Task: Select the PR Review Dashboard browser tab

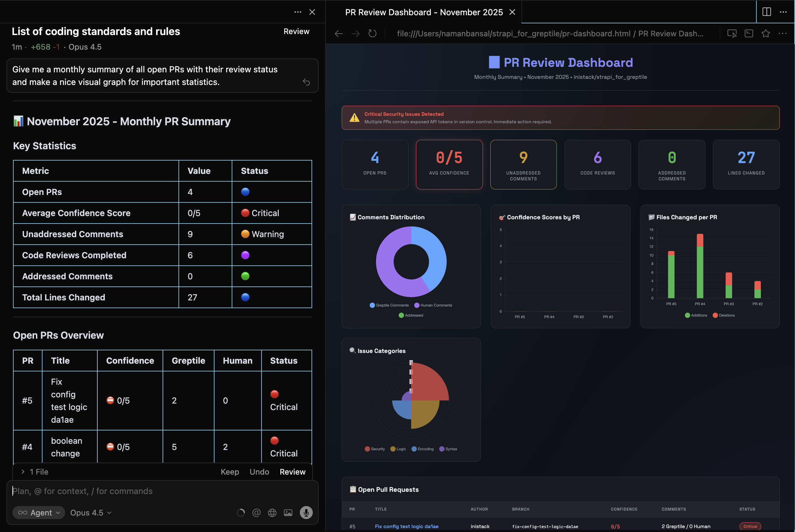Action: 423,12
